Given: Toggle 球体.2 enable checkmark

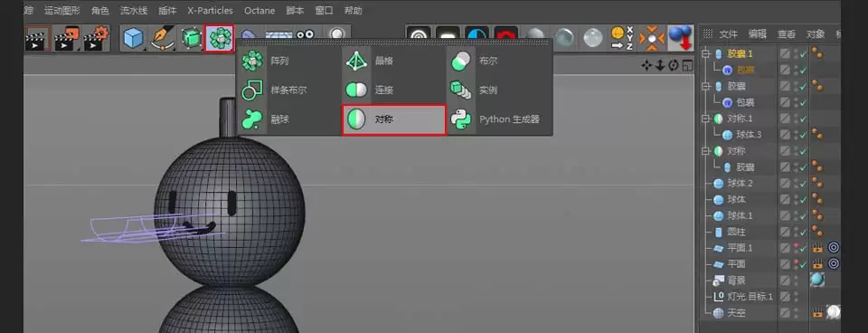Looking at the screenshot, I should (x=803, y=184).
